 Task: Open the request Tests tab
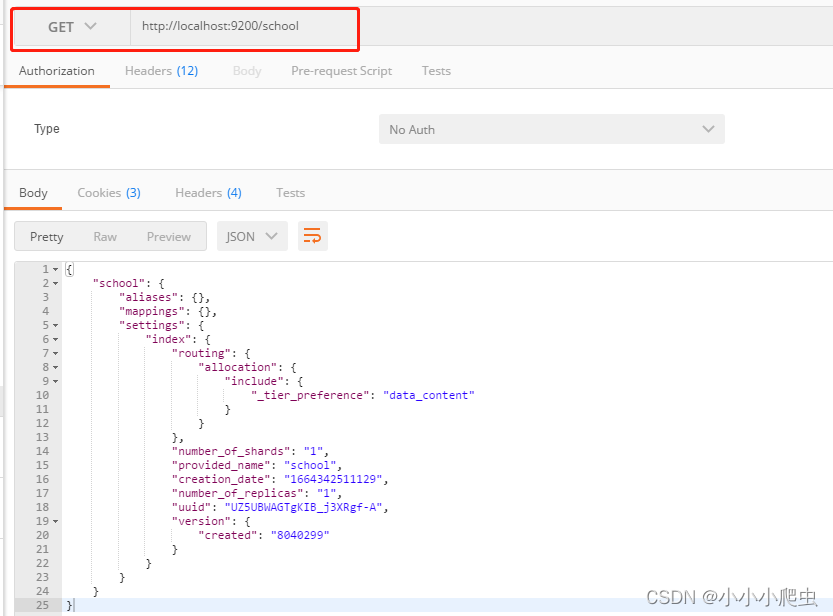pyautogui.click(x=436, y=71)
